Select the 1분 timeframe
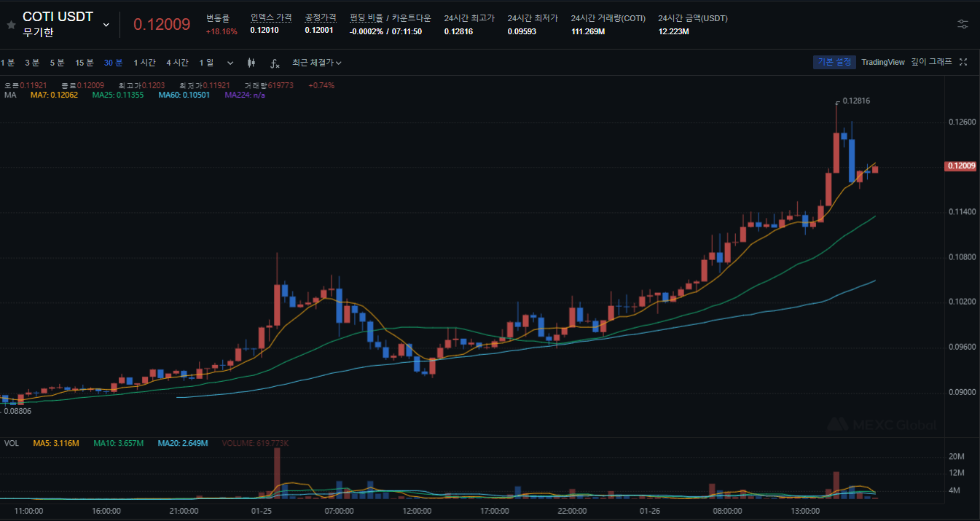The height and width of the screenshot is (521, 980). [x=7, y=63]
